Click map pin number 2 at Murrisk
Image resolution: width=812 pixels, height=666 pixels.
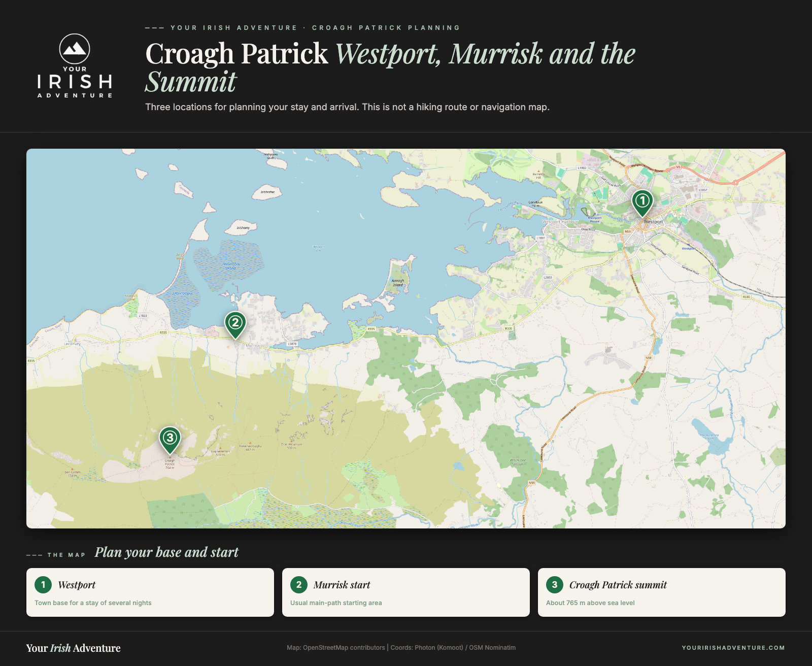pyautogui.click(x=235, y=324)
